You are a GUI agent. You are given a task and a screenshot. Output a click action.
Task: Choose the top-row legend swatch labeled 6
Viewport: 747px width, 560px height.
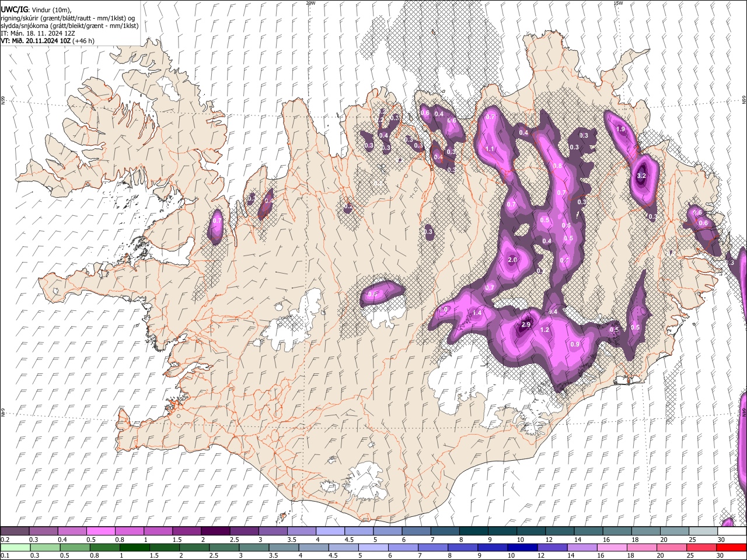click(x=416, y=531)
